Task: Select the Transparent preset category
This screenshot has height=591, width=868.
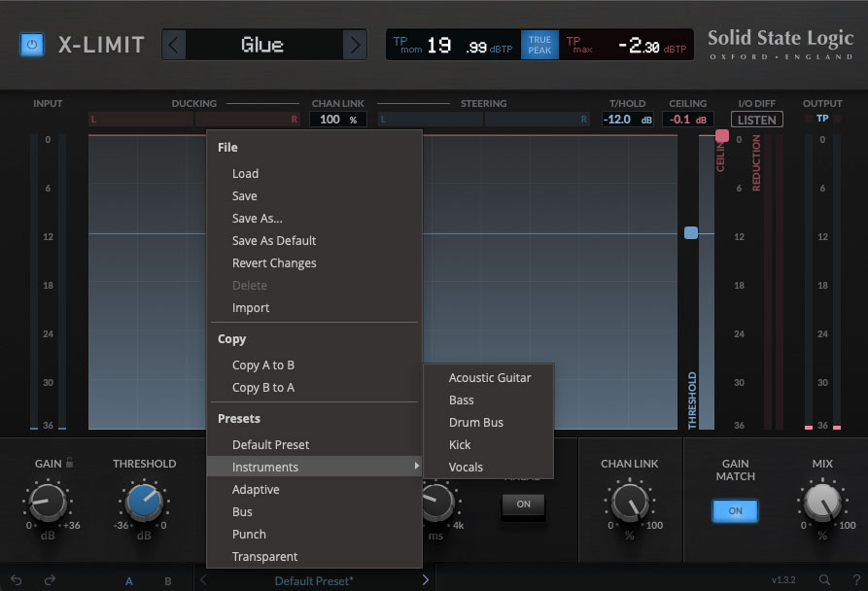Action: 314,557
